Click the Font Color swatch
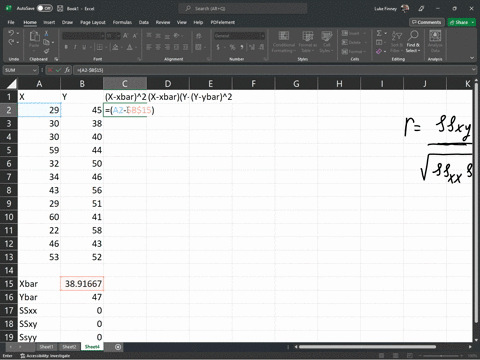The height and width of the screenshot is (360, 480). pyautogui.click(x=129, y=47)
